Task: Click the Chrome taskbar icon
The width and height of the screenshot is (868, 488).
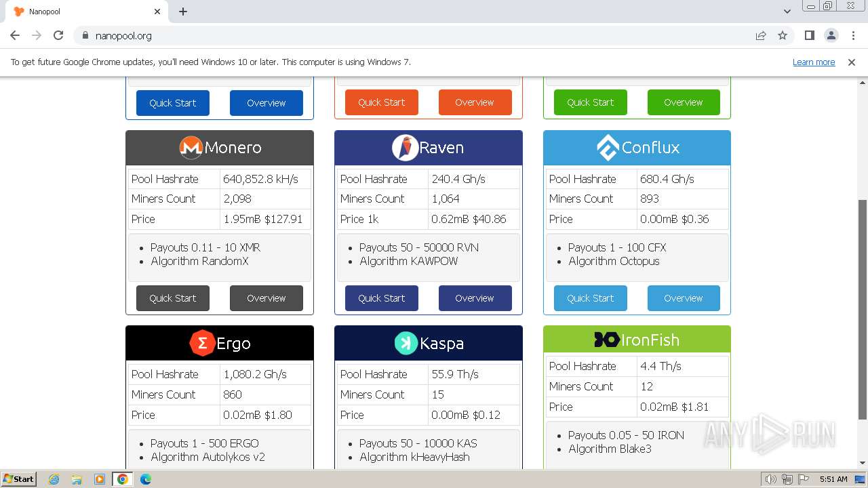Action: pos(123,479)
